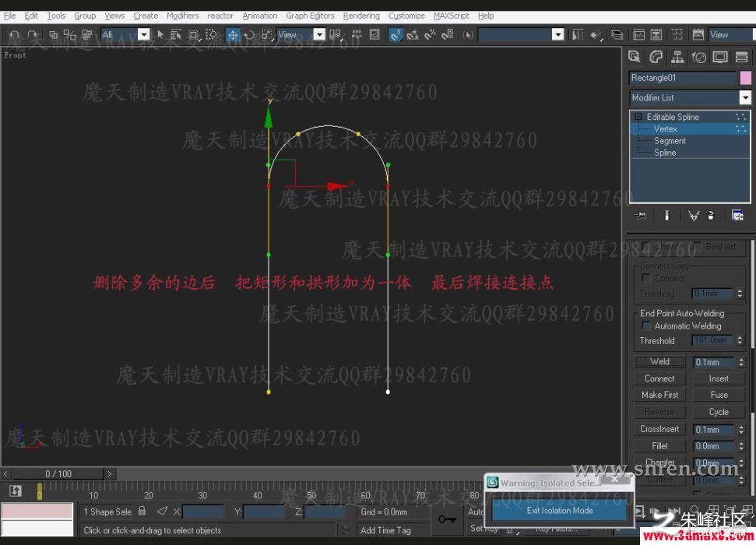Open the Graph Editors menu
The image size is (756, 545).
[x=310, y=16]
